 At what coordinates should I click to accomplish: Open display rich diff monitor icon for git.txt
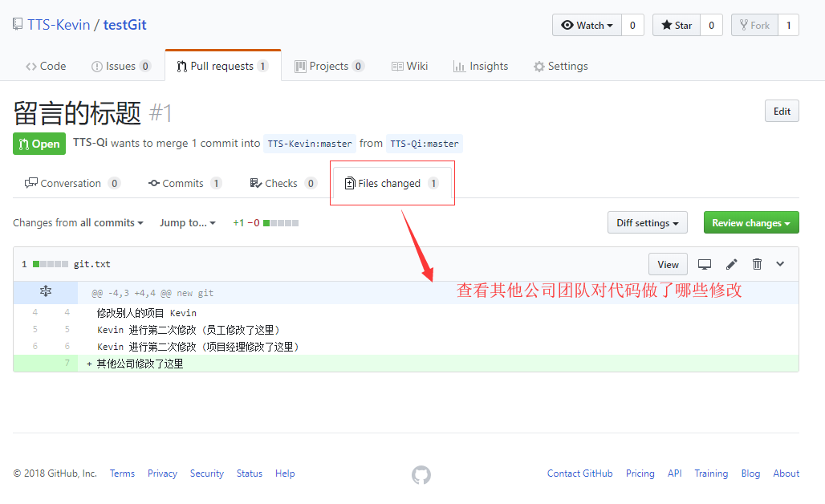pos(704,264)
